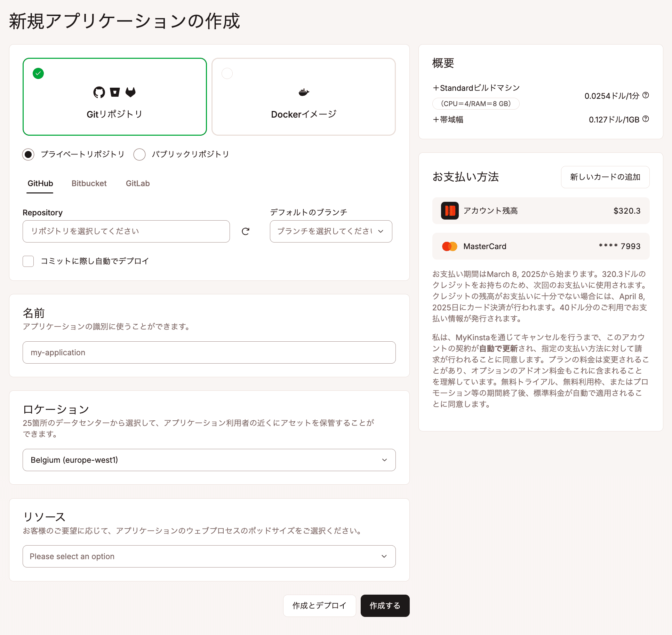The width and height of the screenshot is (672, 635).
Task: Enable コミットに際し自動でデプロイ checkbox
Action: (x=28, y=261)
